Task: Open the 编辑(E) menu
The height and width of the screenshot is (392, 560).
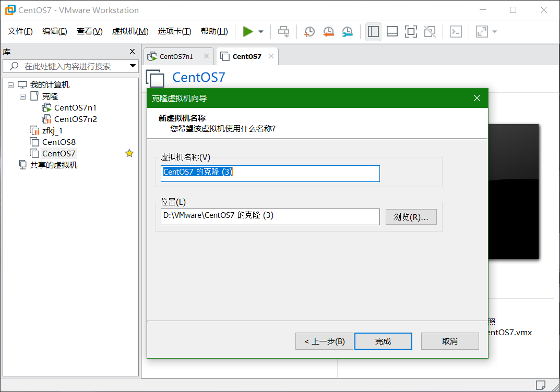Action: pyautogui.click(x=55, y=31)
